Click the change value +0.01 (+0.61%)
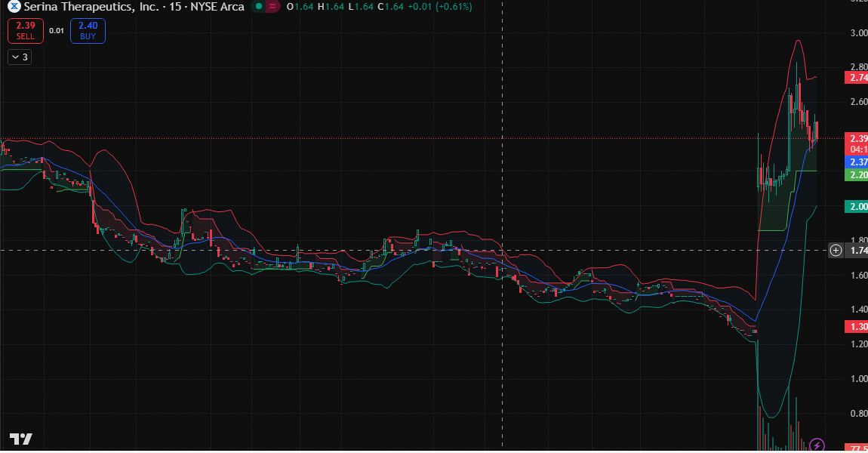The width and height of the screenshot is (868, 453). [x=439, y=7]
